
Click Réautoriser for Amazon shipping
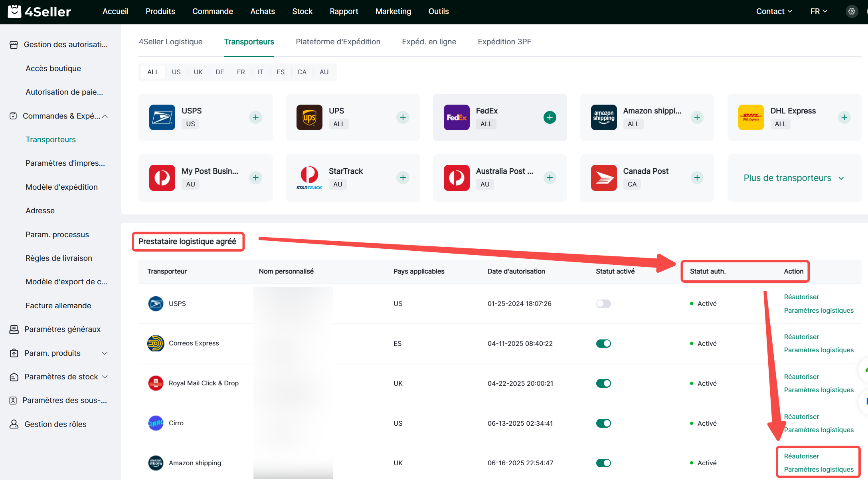click(801, 456)
